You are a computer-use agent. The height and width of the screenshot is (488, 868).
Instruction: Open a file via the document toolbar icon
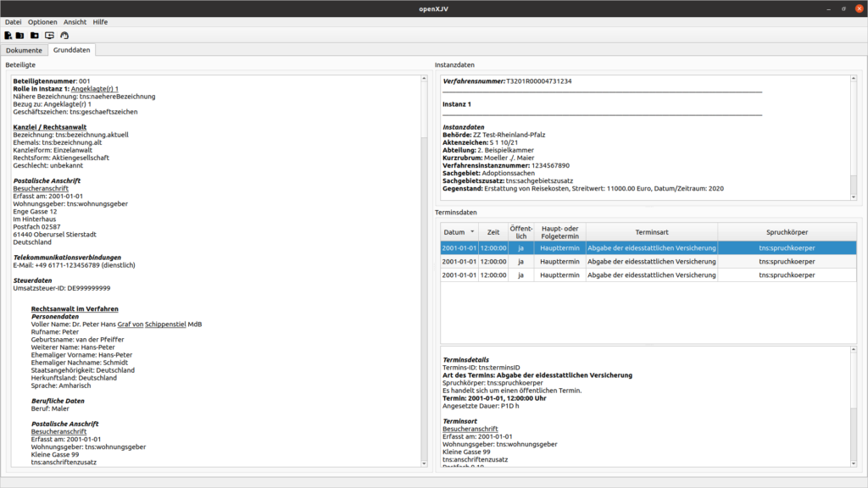pos(8,36)
